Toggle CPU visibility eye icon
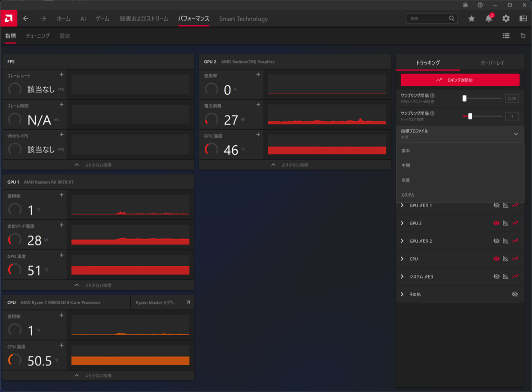 [497, 259]
